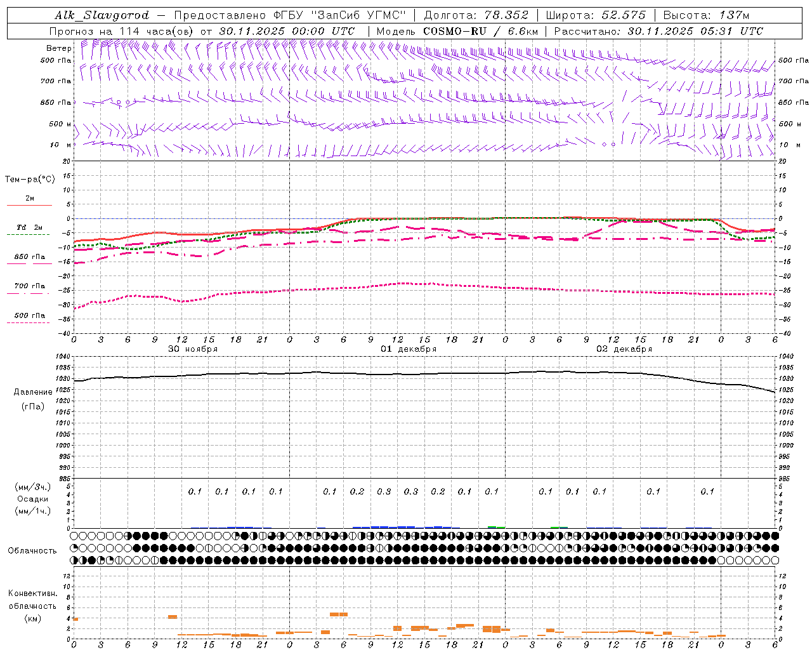This screenshot has width=812, height=650.
Task: Click the "Ветер" wind panel label
Action: (x=59, y=48)
